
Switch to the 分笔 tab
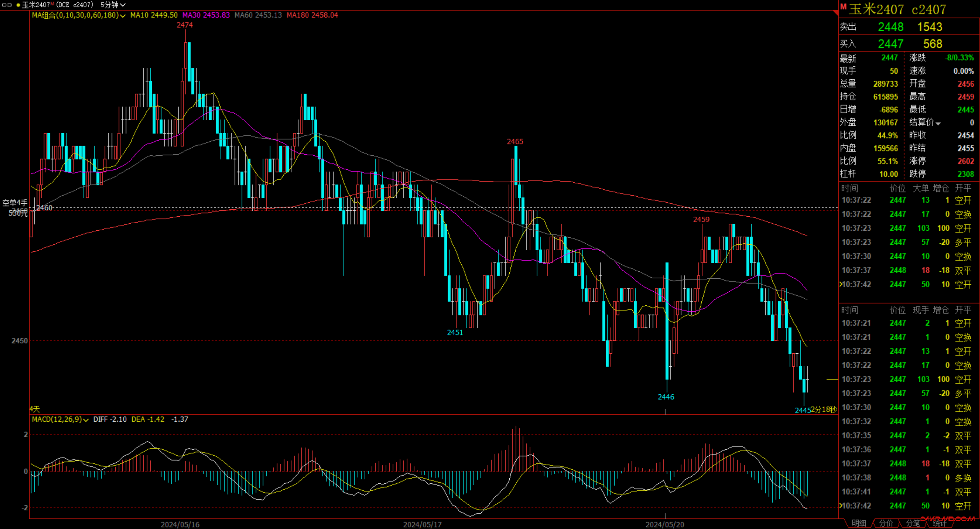[912, 523]
